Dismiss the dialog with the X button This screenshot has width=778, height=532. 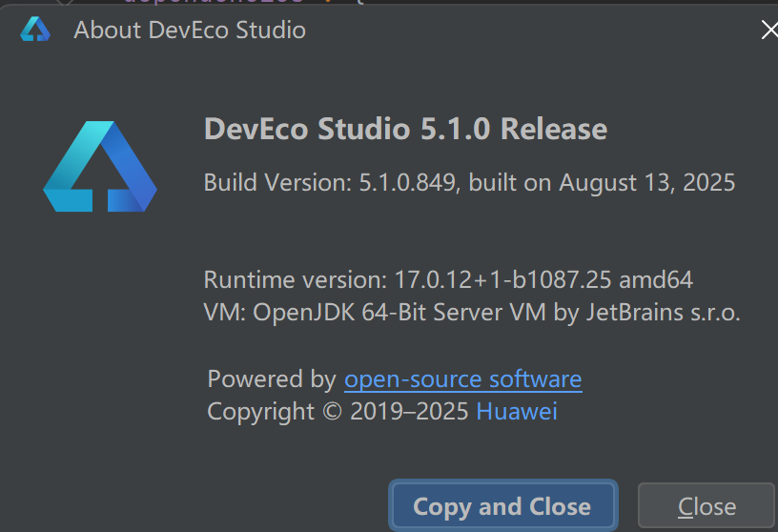pyautogui.click(x=768, y=30)
